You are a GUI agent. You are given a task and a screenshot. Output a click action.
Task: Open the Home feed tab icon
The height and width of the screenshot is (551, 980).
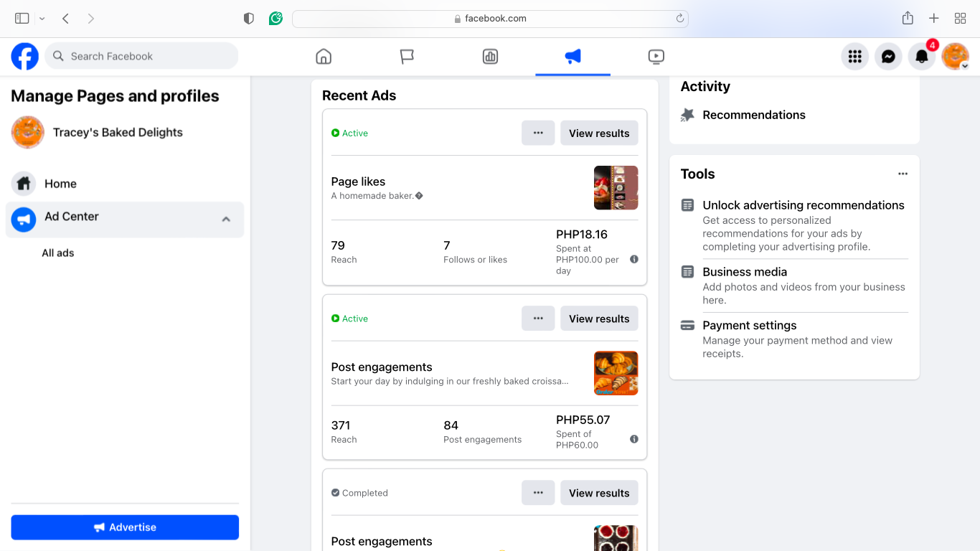324,56
